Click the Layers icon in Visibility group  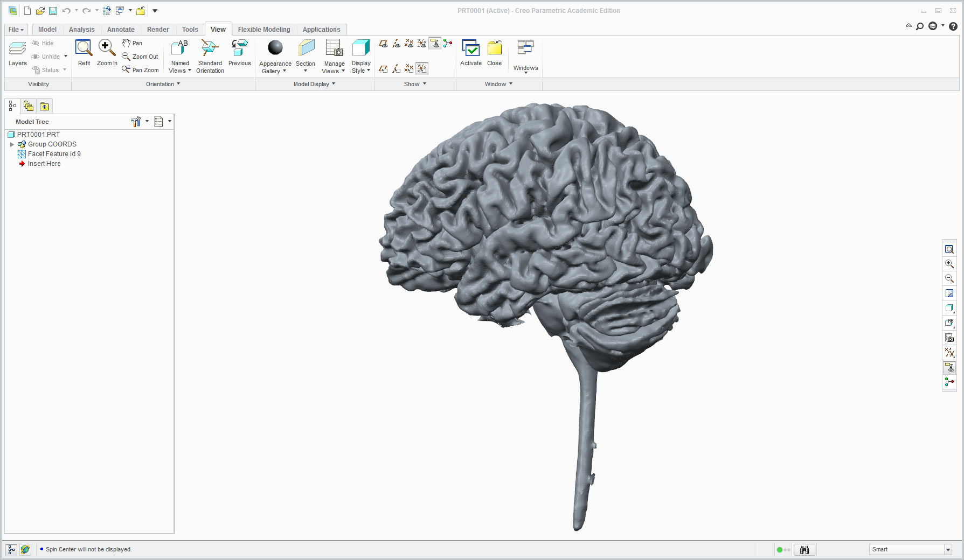[17, 53]
